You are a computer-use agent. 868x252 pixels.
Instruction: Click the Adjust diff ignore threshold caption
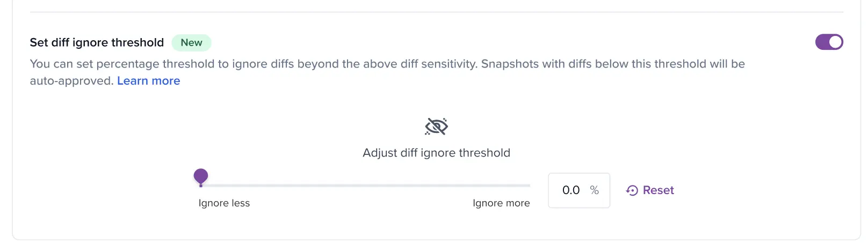436,153
